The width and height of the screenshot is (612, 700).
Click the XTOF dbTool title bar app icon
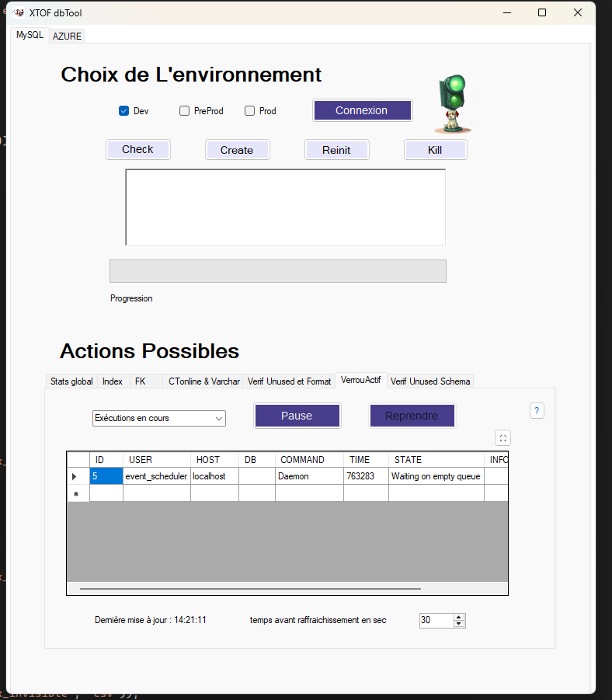click(19, 13)
